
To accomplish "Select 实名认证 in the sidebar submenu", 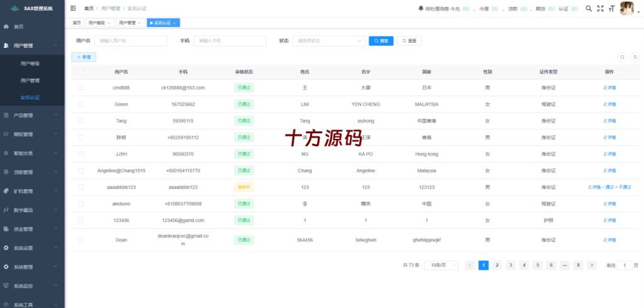I will [x=30, y=97].
